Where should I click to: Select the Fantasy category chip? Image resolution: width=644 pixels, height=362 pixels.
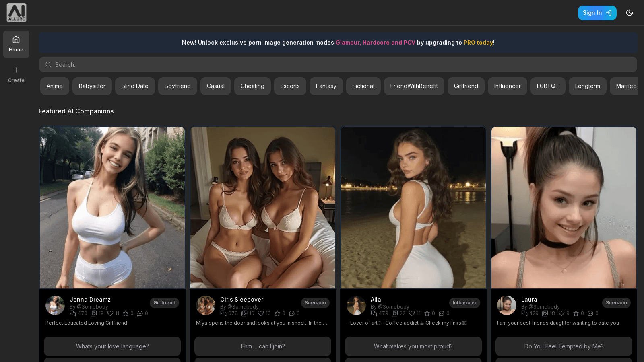[x=326, y=86]
